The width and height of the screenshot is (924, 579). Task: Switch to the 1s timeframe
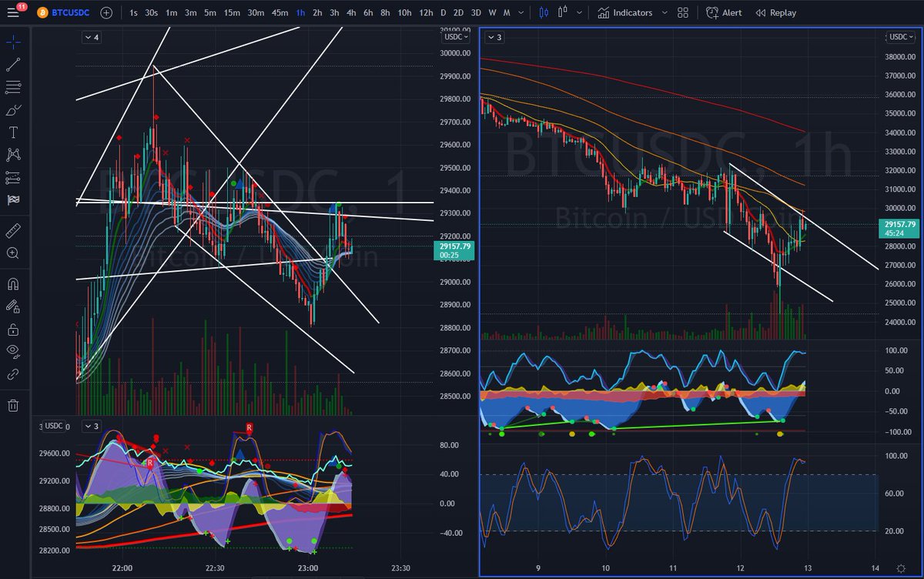[134, 12]
